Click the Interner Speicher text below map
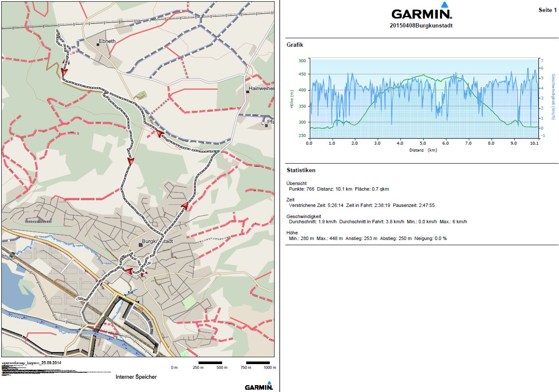The height and width of the screenshot is (392, 559). pyautogui.click(x=136, y=377)
